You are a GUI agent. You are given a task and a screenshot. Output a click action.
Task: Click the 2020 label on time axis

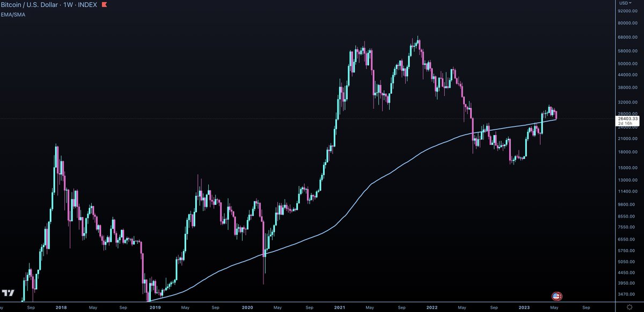(247, 308)
